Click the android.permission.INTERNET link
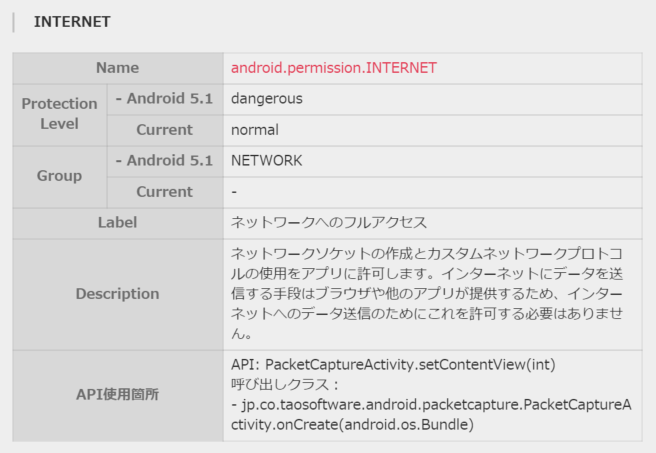656x453 pixels. 333,68
